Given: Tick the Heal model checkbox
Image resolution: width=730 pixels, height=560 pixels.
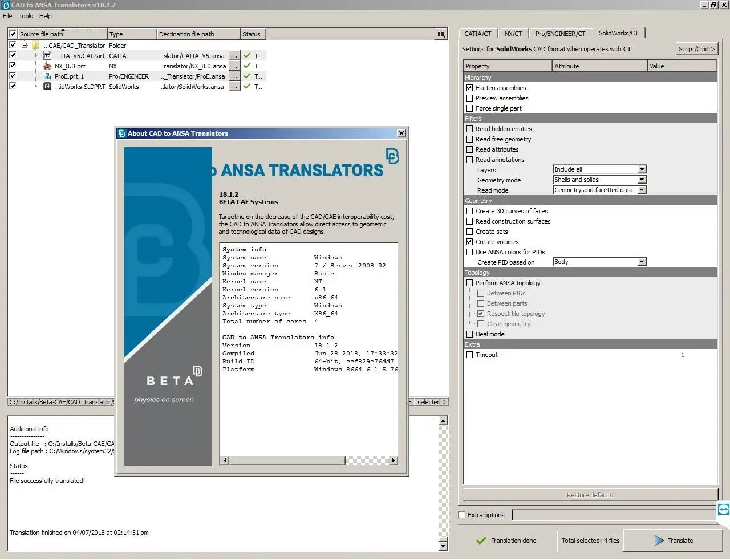Looking at the screenshot, I should (x=469, y=334).
